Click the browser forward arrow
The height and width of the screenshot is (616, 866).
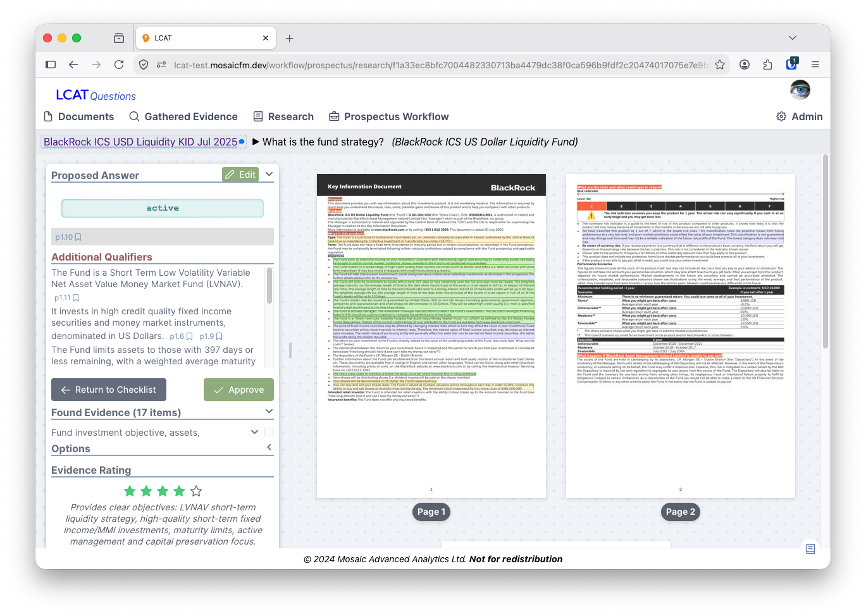[96, 65]
